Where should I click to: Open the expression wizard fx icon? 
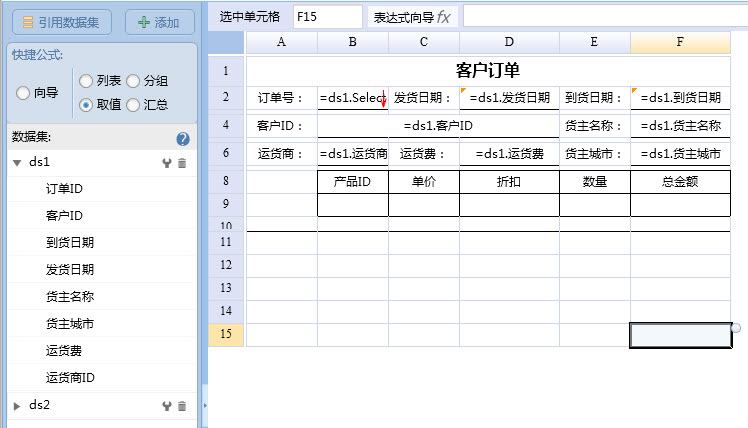pyautogui.click(x=443, y=17)
